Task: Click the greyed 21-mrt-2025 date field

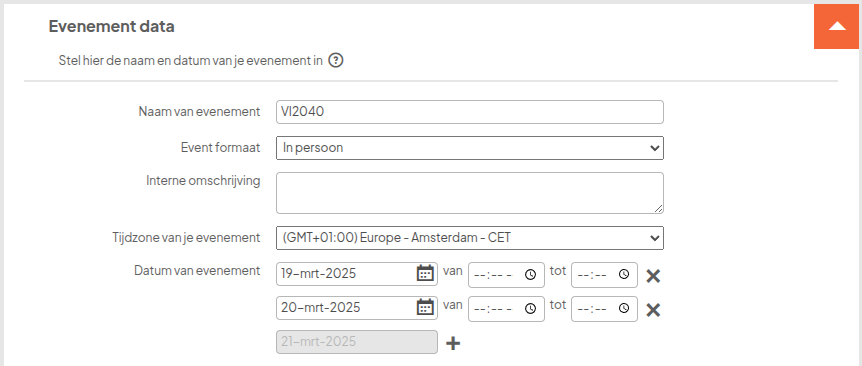Action: (x=357, y=342)
